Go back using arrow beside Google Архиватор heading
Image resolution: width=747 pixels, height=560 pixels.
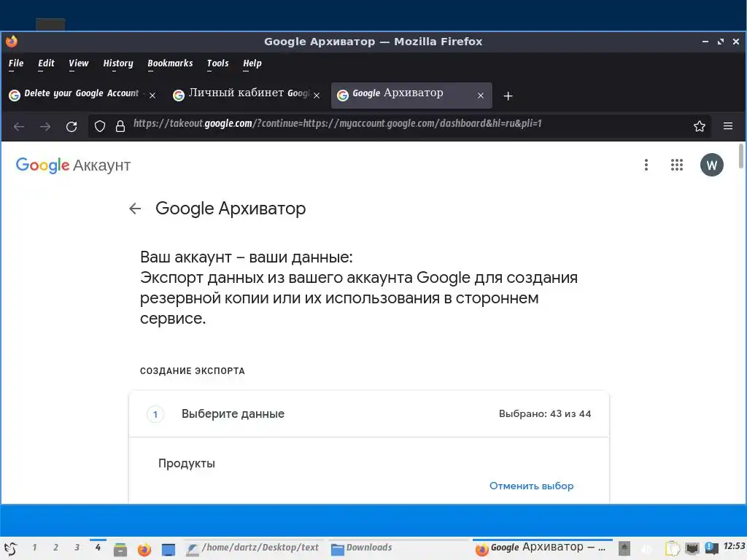pos(135,209)
